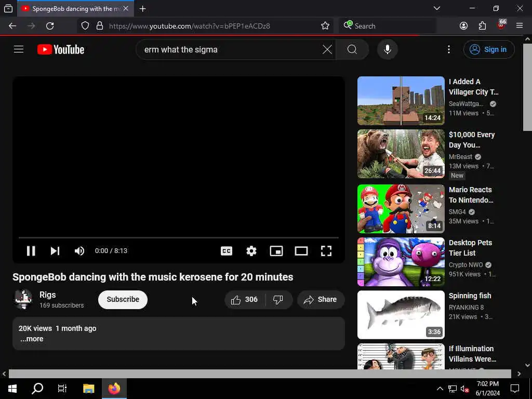Click the Firefox Search box
The image size is (532, 399).
[388, 26]
